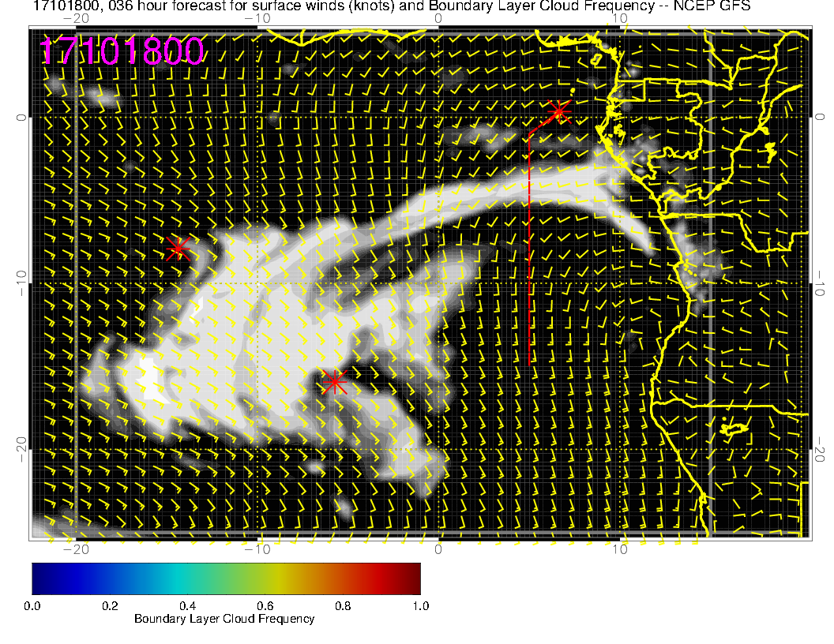Select the yellow section of the colorbar
Image resolution: width=834 pixels, height=644 pixels.
(284, 578)
